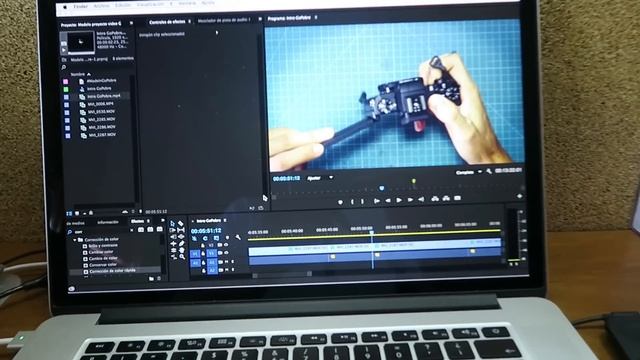Click Project panel search magnifier icon
The image size is (640, 360).
click(x=64, y=67)
